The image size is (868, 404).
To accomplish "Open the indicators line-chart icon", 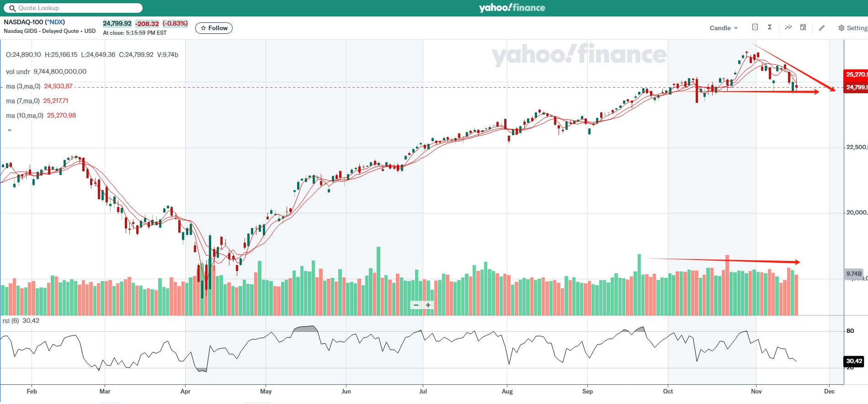I will (x=788, y=27).
